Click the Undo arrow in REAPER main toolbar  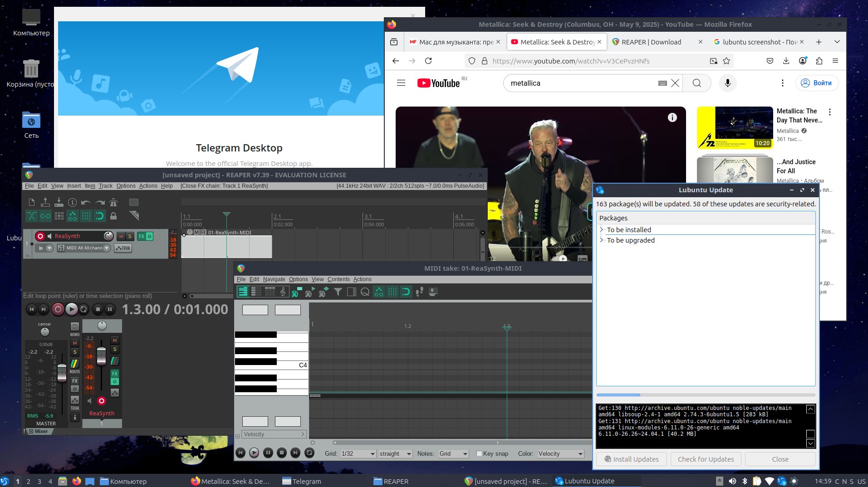pyautogui.click(x=86, y=202)
